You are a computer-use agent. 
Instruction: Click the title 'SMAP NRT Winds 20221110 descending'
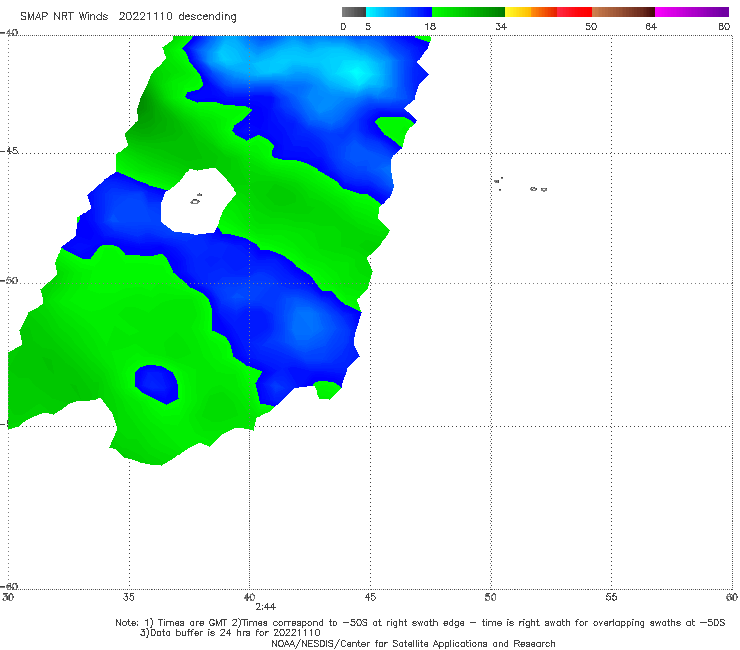coord(128,17)
